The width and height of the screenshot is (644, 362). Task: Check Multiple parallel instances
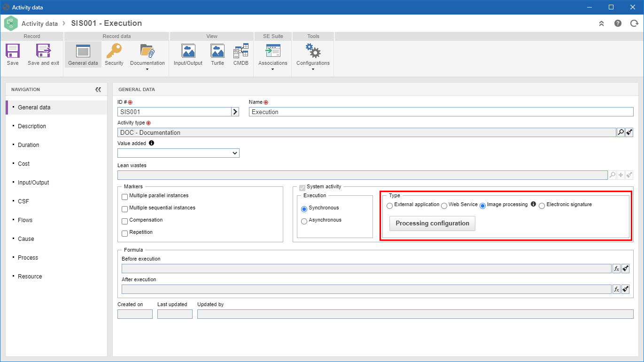pos(125,197)
